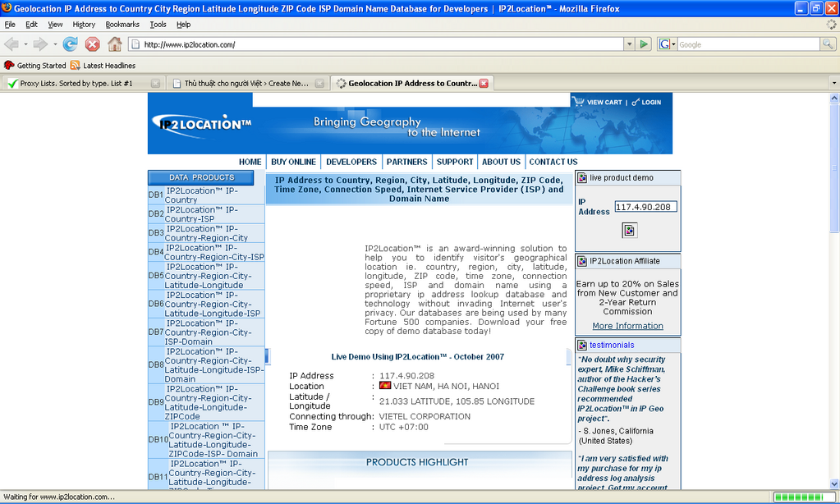
Task: Close the Thủ thuật cho người Việt tab
Action: click(319, 83)
